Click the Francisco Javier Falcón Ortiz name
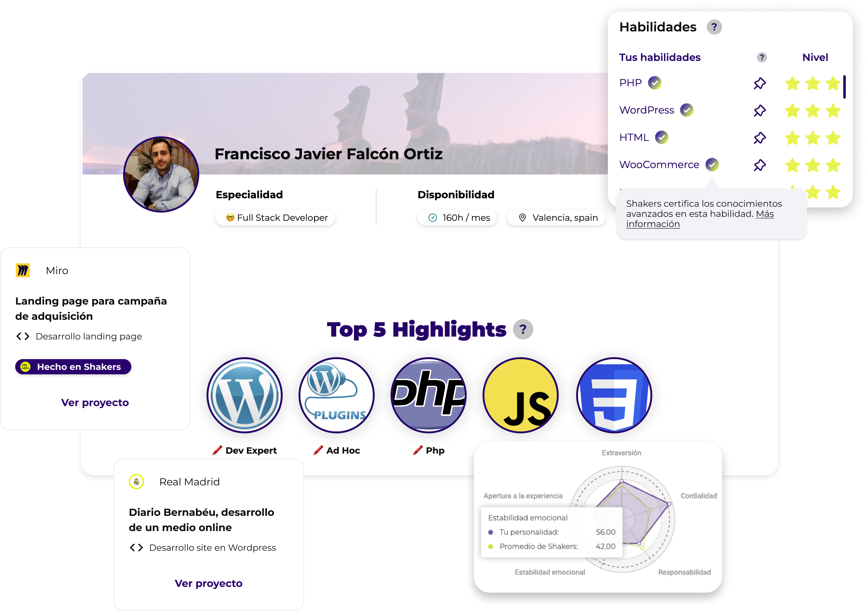The height and width of the screenshot is (611, 868). tap(329, 154)
